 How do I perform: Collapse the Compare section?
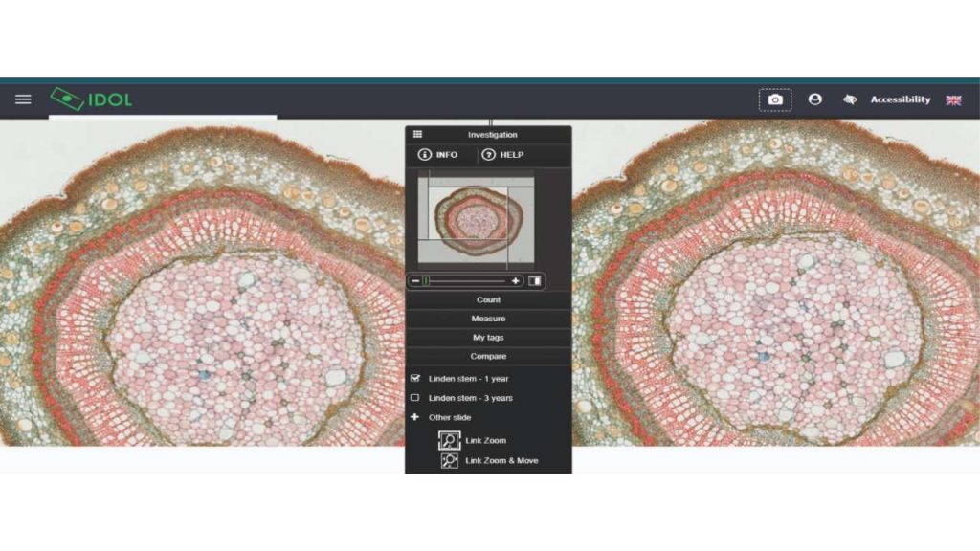488,356
